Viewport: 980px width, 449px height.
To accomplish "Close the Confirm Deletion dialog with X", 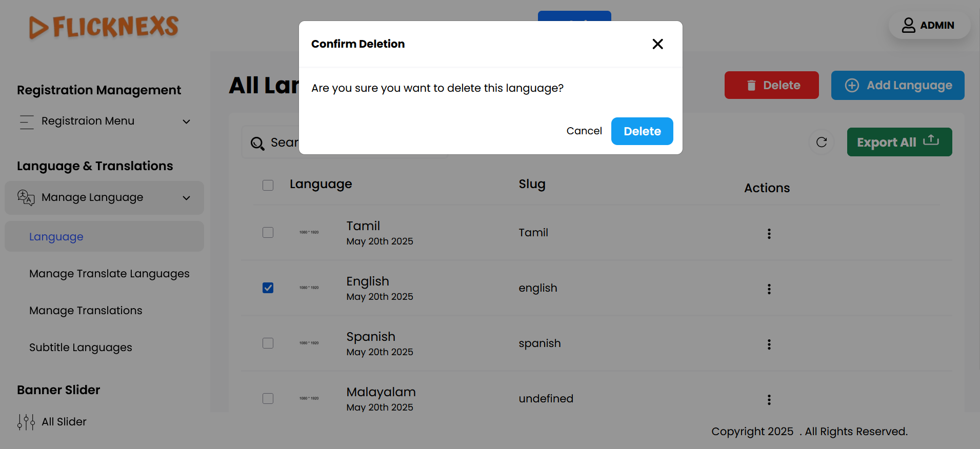I will coord(657,44).
